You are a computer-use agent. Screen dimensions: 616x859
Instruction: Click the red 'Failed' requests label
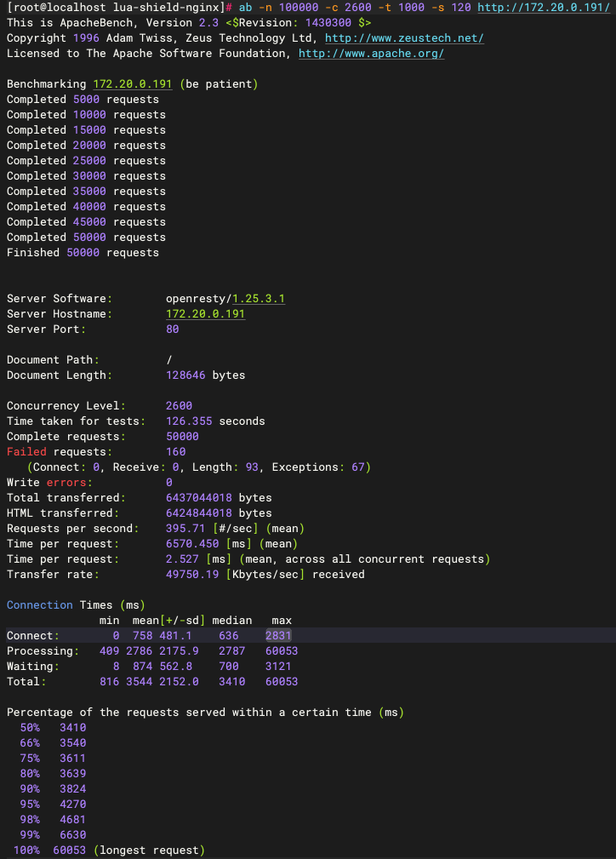tap(26, 452)
